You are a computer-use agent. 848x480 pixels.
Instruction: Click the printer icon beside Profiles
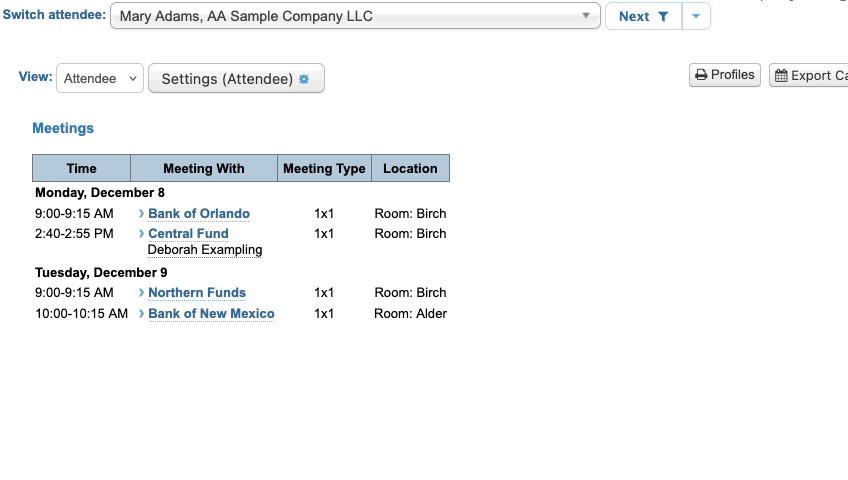coord(701,75)
